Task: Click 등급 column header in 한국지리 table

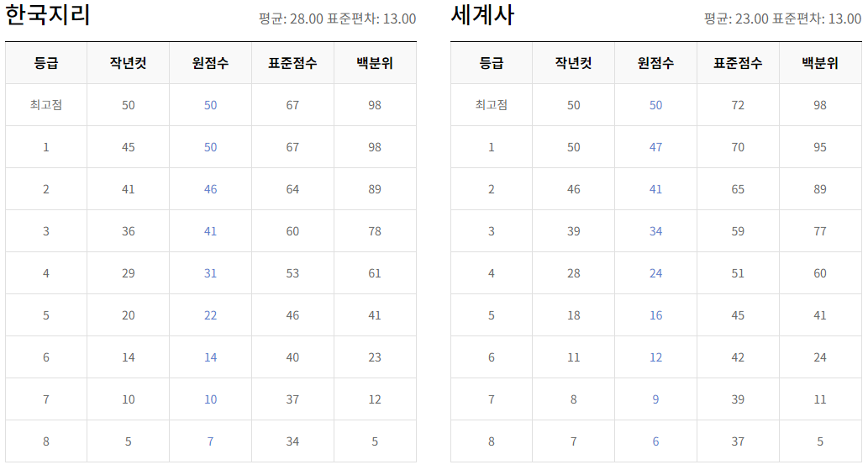Action: point(46,63)
